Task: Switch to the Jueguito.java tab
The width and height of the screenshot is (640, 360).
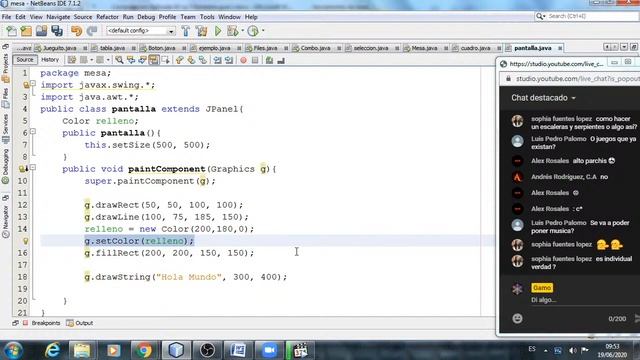Action: click(60, 48)
